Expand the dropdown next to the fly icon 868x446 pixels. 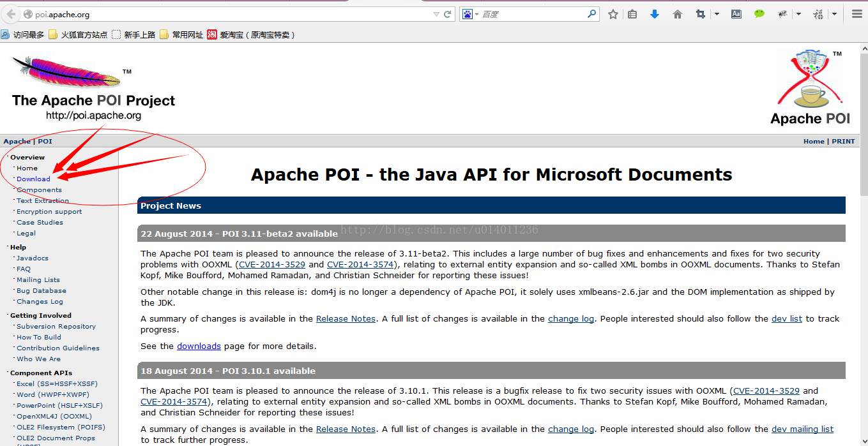[x=798, y=14]
